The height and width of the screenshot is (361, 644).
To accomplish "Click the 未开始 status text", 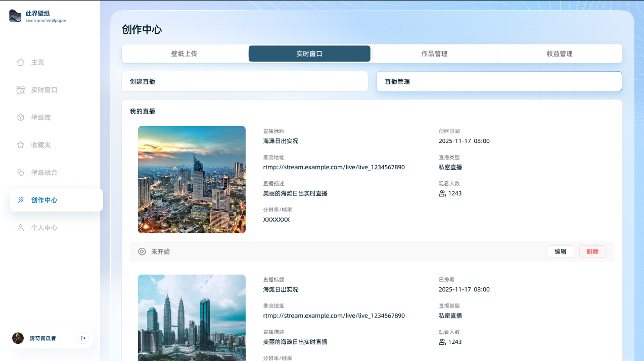I will coord(160,251).
